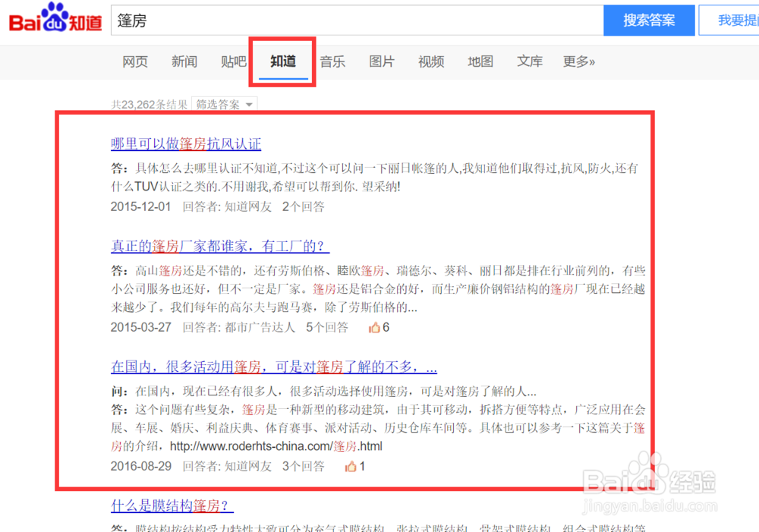The image size is (759, 532).
Task: Click the date 2016-08-29
Action: coord(141,467)
